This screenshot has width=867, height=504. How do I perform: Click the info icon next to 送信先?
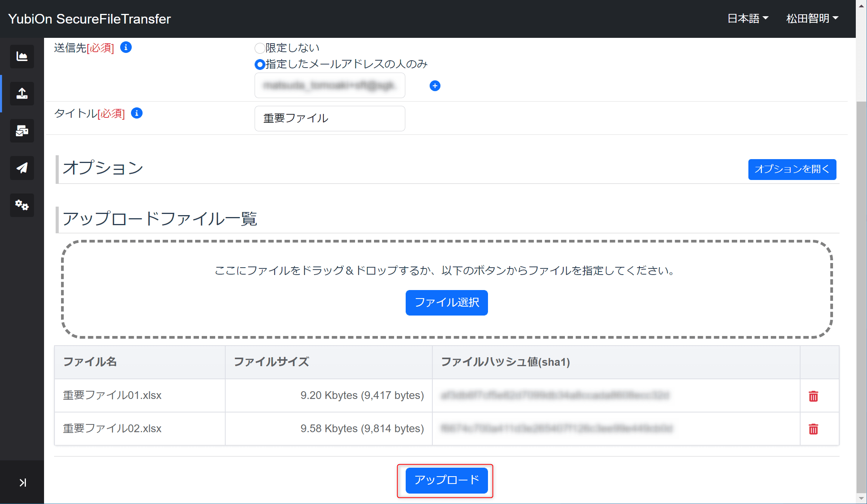tap(126, 48)
